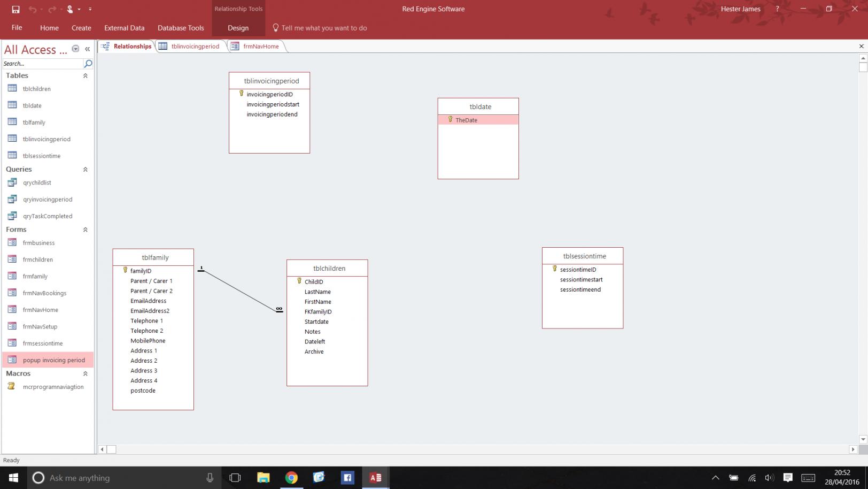Open navigation pane category dropdown menu
Screen dimensions: 868x489
75,49
